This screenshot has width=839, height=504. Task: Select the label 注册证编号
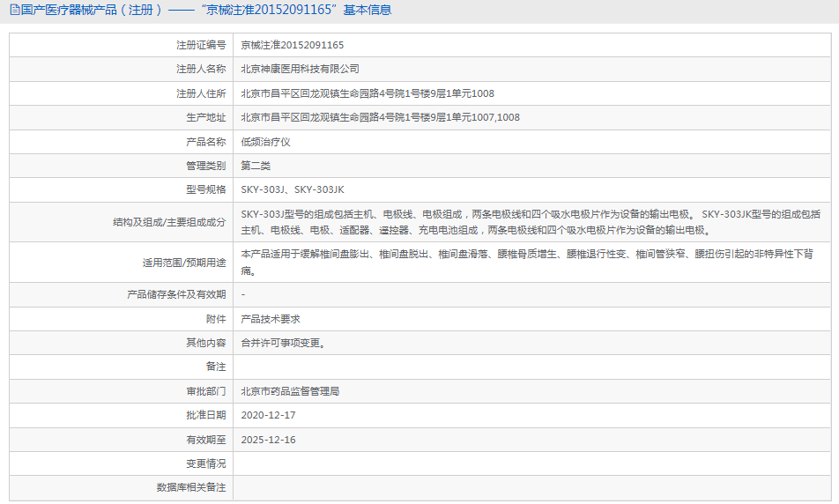click(x=201, y=45)
